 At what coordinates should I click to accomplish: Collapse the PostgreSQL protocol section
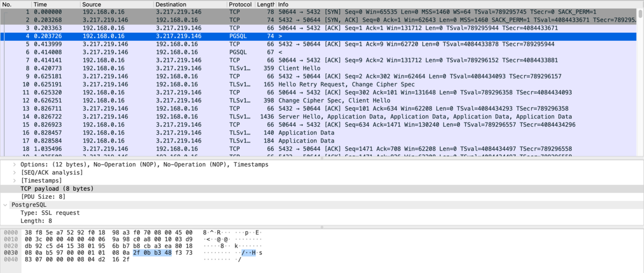(x=6, y=205)
